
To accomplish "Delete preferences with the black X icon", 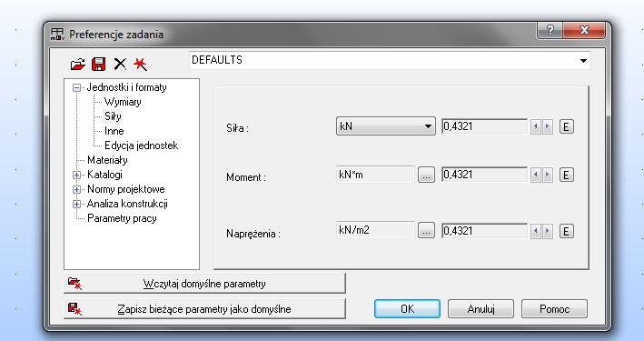I will coord(120,65).
